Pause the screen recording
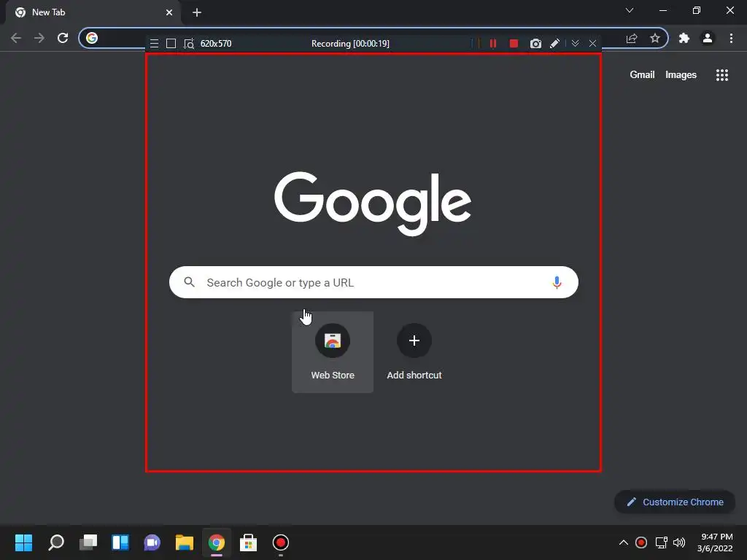747x560 pixels. (x=493, y=43)
